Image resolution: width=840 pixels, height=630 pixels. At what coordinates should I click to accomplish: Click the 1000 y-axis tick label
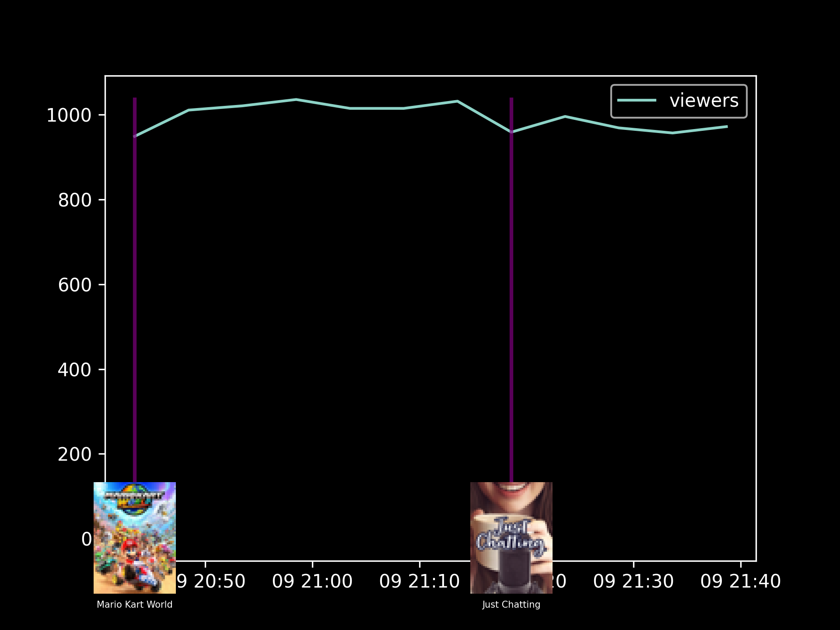point(69,115)
